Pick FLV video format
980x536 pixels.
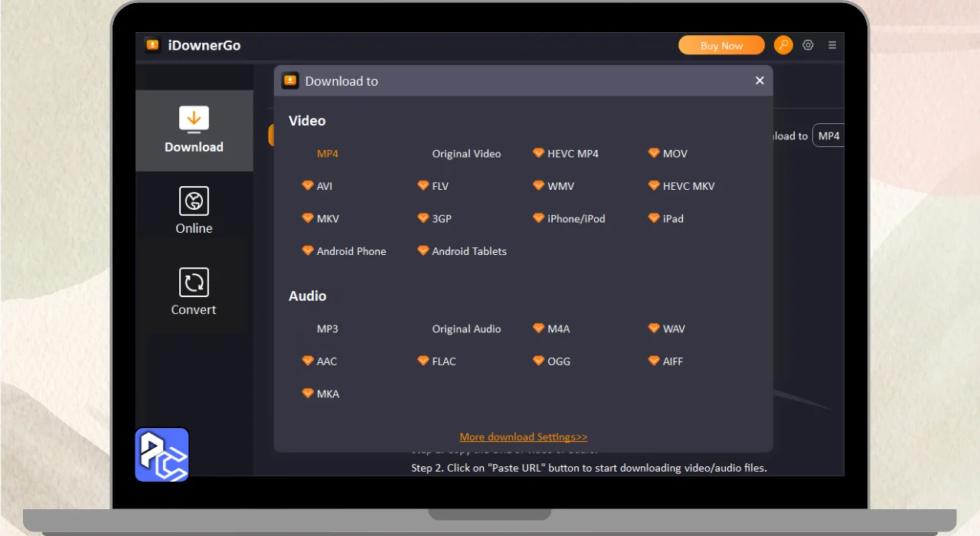pos(433,186)
